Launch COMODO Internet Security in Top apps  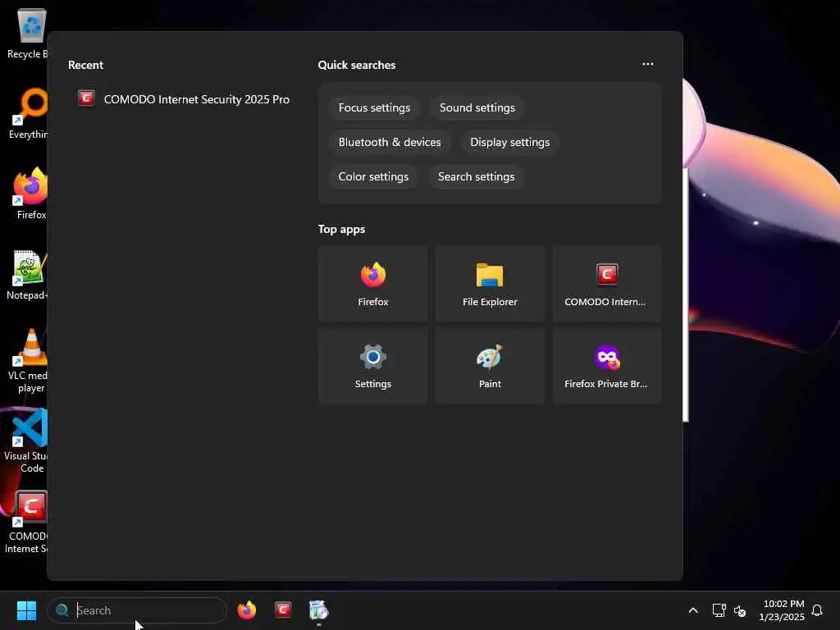click(x=606, y=284)
